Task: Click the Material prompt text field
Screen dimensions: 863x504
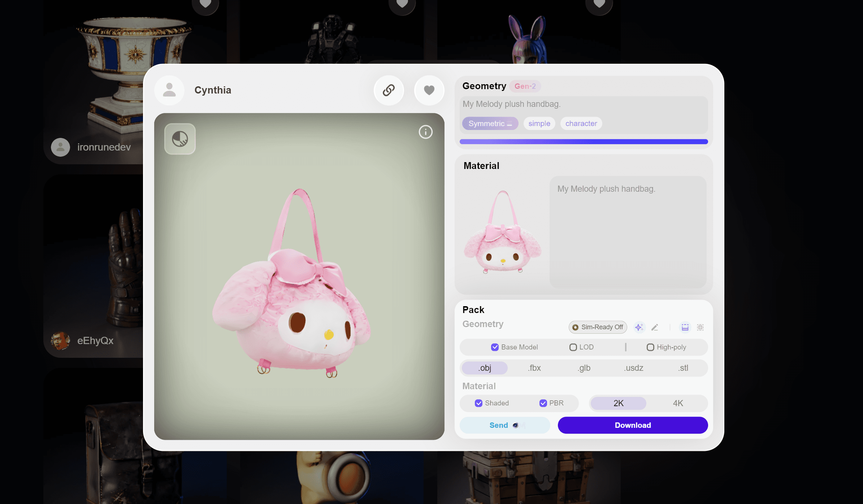Action: point(628,232)
